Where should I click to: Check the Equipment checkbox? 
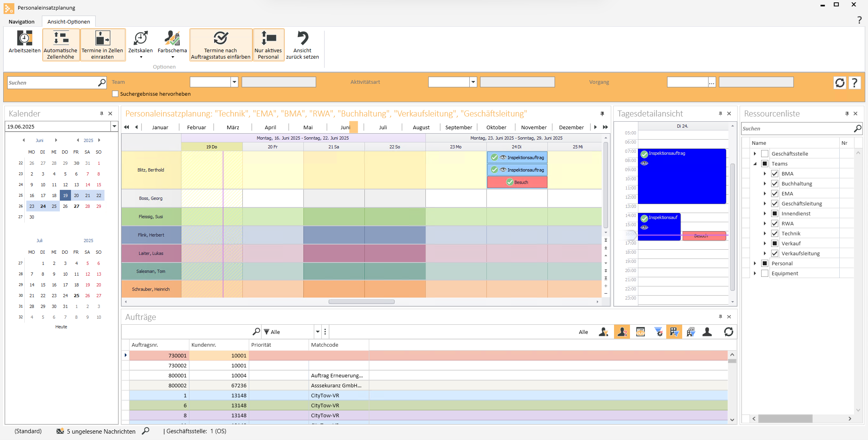click(x=765, y=273)
